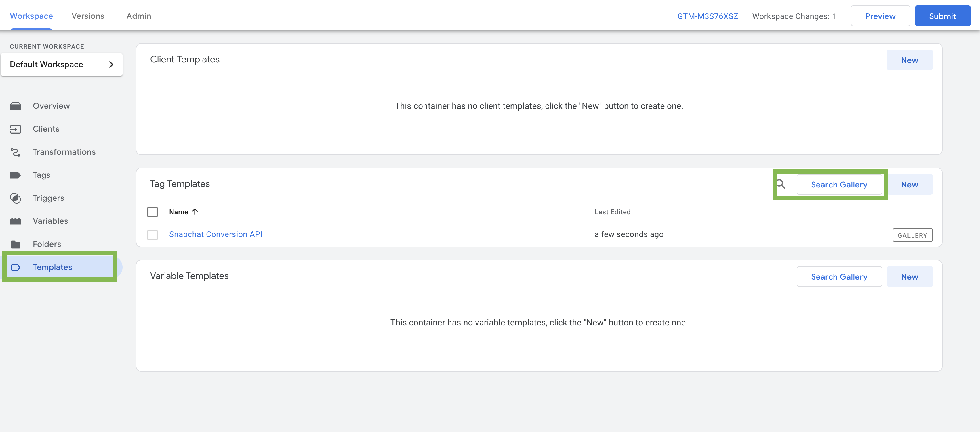The width and height of the screenshot is (980, 432).
Task: Go to Transformations in the sidebar
Action: pos(64,152)
